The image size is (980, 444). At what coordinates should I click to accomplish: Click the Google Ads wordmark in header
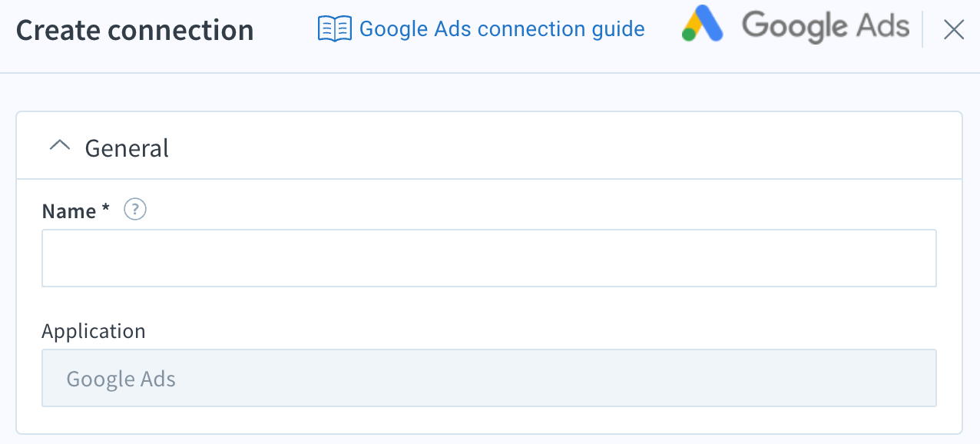(x=825, y=28)
